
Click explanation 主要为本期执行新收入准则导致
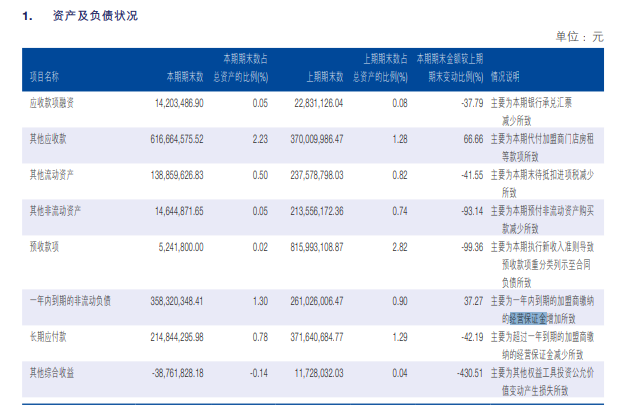[542, 247]
